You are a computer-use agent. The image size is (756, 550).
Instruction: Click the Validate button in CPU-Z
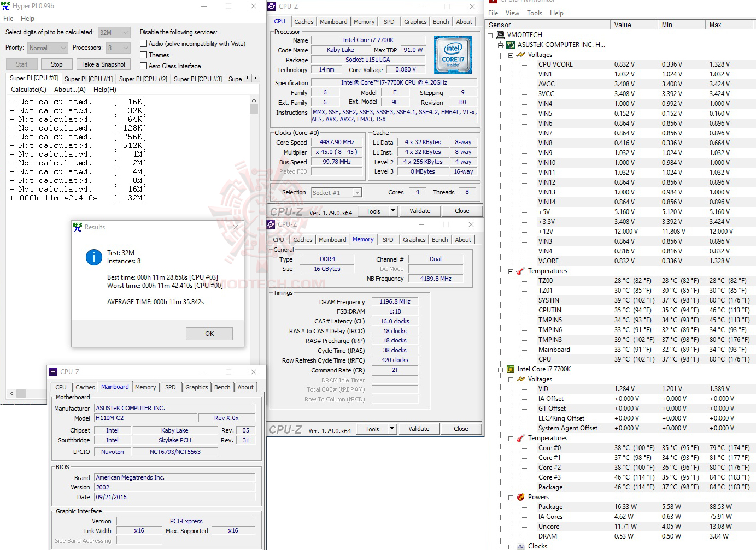(420, 210)
